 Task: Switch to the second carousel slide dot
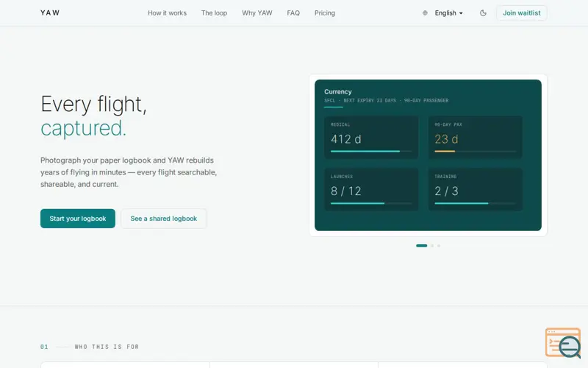tap(432, 246)
